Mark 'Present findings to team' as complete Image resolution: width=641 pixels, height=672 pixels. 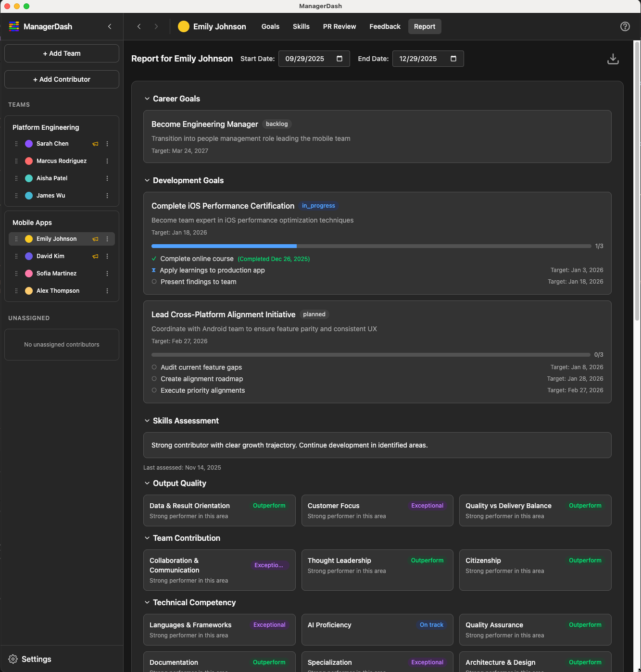(154, 282)
